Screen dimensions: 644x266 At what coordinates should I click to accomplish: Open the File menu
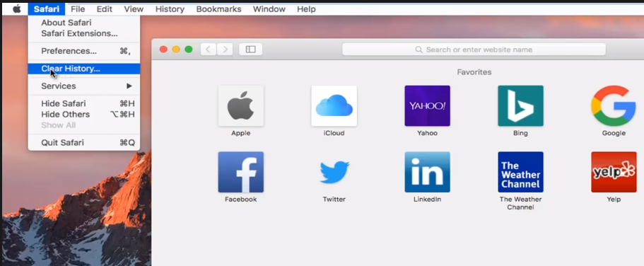click(x=78, y=9)
